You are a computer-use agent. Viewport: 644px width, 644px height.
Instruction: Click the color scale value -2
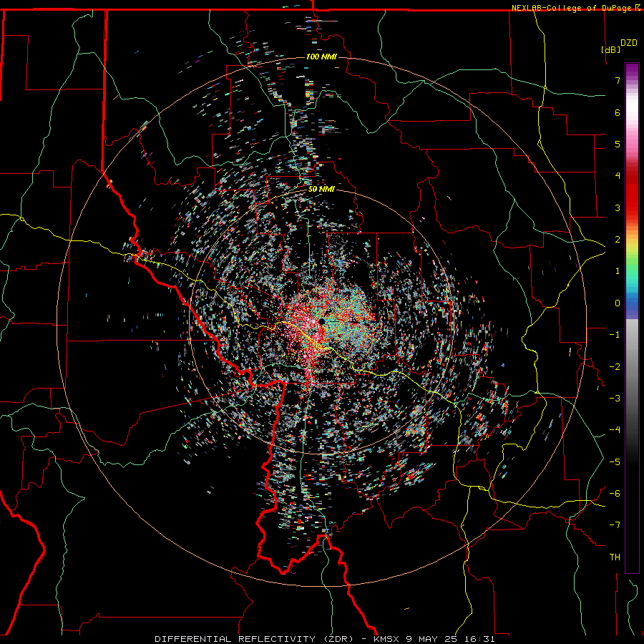pos(615,367)
